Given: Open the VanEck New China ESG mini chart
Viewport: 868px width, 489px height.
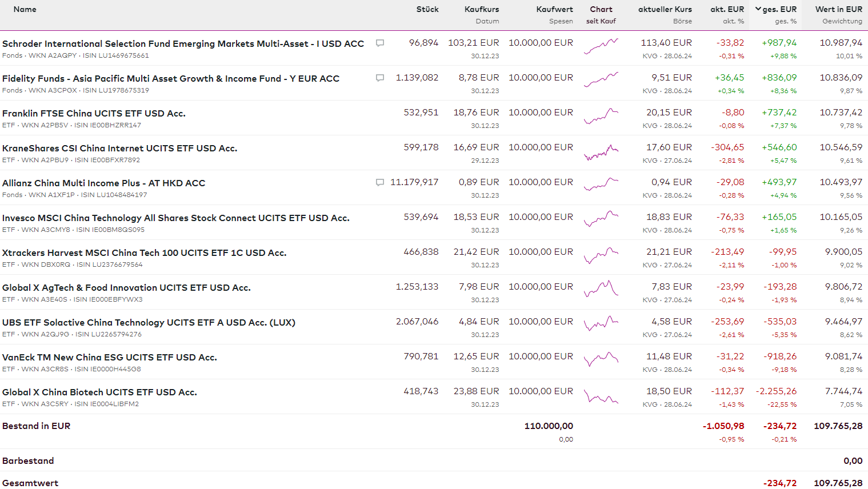Looking at the screenshot, I should 601,360.
